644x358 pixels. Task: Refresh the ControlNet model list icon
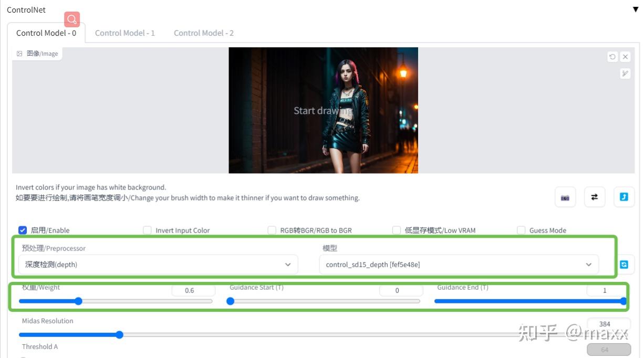point(623,265)
